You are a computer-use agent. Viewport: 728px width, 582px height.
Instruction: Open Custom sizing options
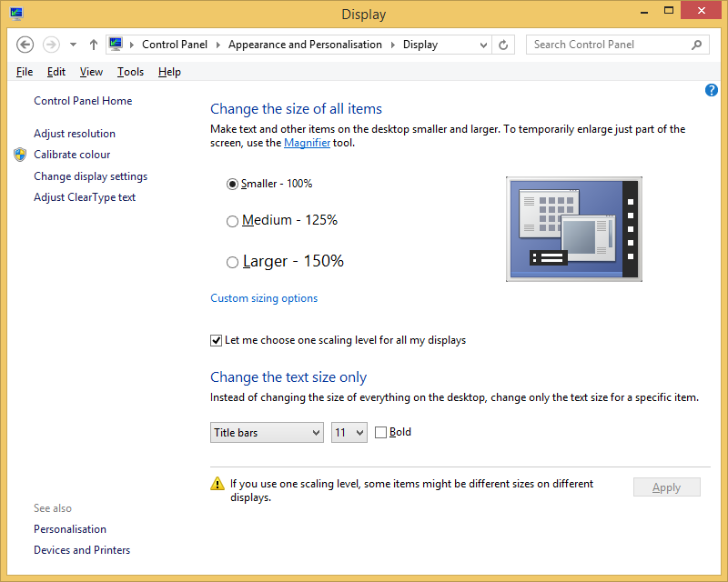264,298
